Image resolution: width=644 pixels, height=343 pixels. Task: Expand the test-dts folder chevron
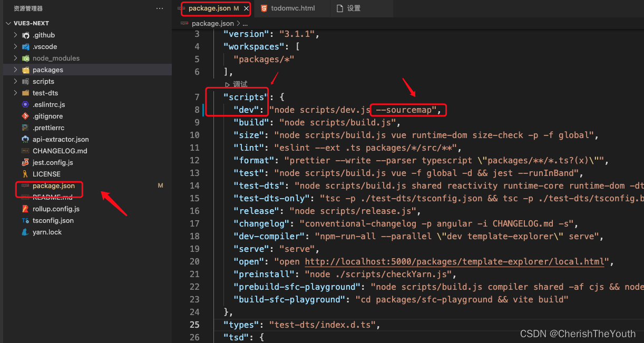[x=16, y=93]
